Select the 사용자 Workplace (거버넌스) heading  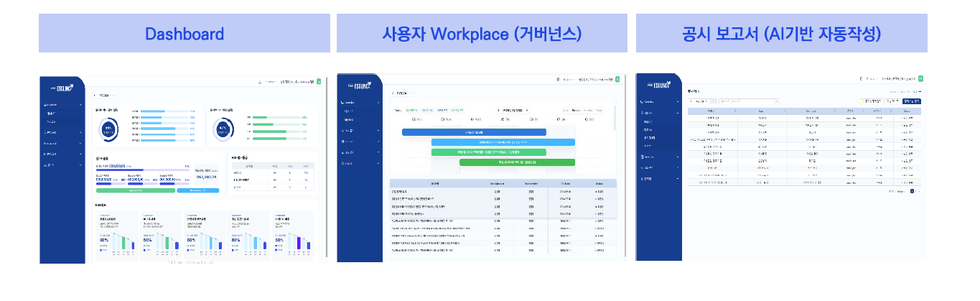[482, 34]
